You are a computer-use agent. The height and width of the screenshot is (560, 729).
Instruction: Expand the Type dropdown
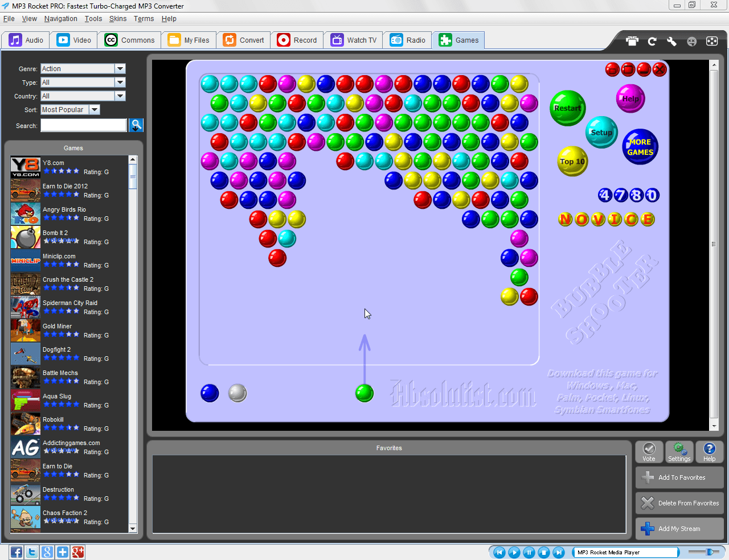click(x=120, y=83)
